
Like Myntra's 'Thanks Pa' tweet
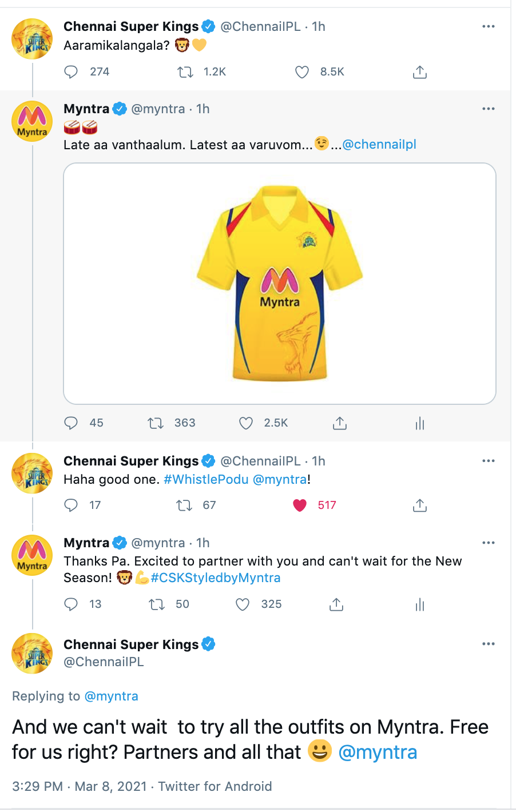(x=243, y=604)
